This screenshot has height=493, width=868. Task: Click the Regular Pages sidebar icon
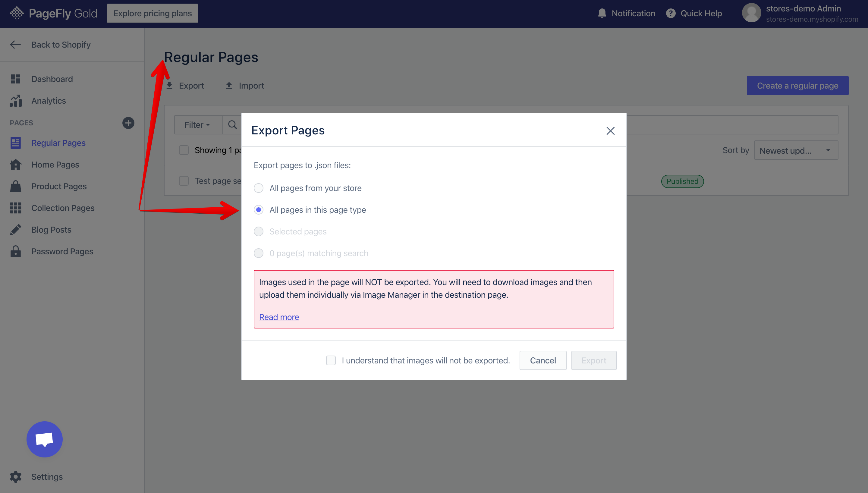[16, 143]
